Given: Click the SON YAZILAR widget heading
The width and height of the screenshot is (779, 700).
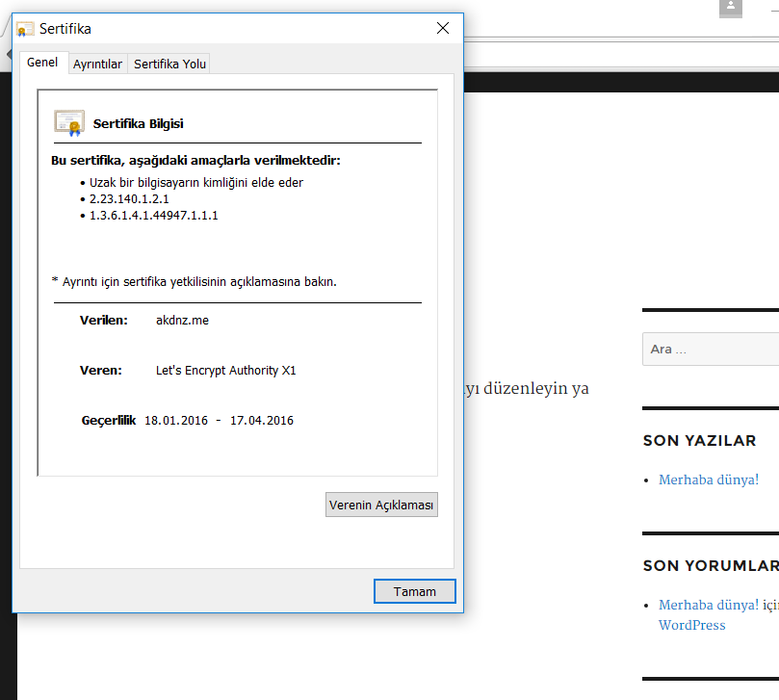Looking at the screenshot, I should pos(699,441).
